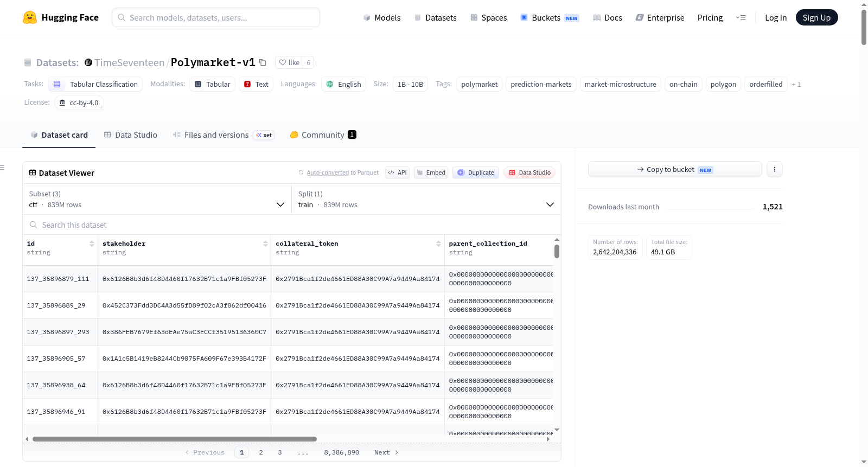Sort the id column

(92, 244)
